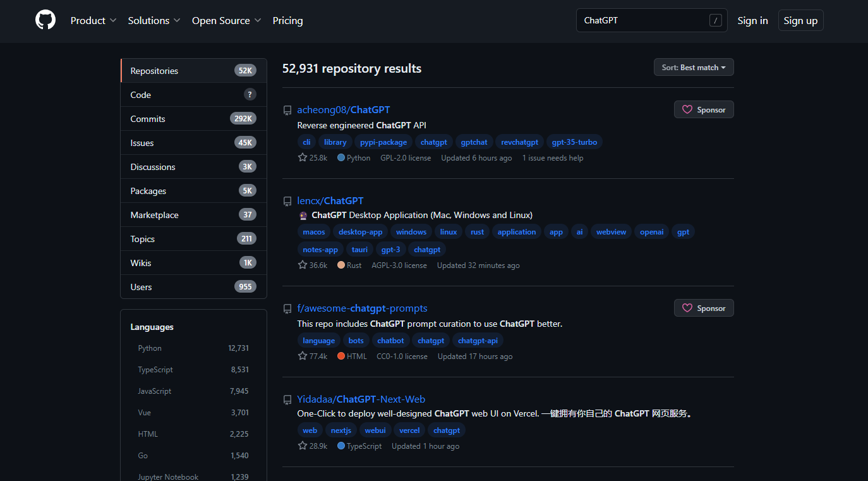Screen dimensions: 868x481
Task: Switch to Issues search results
Action: point(193,143)
